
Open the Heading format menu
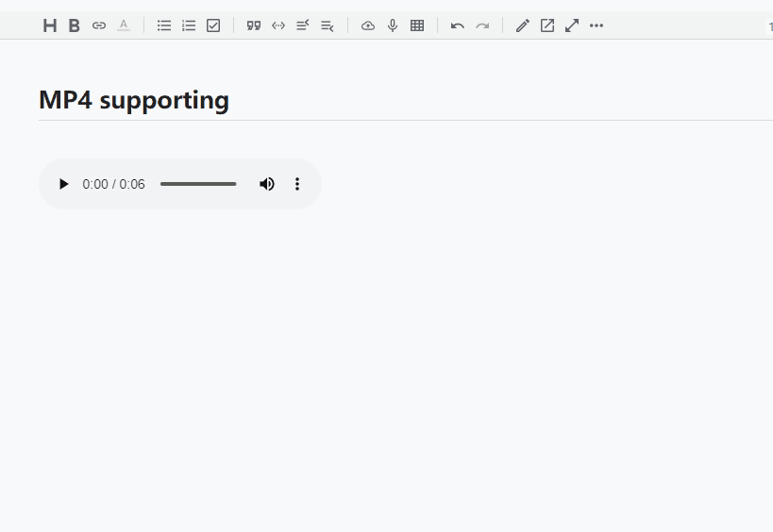coord(50,25)
